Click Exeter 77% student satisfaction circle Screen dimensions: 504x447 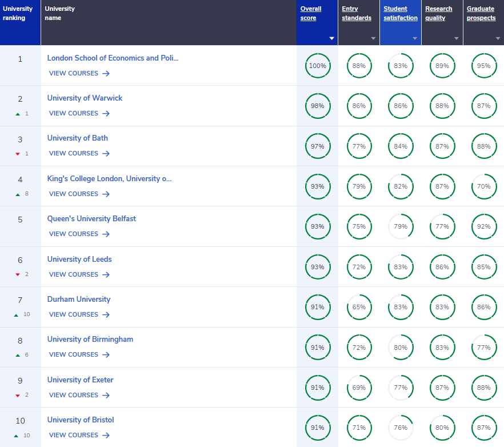click(x=401, y=388)
